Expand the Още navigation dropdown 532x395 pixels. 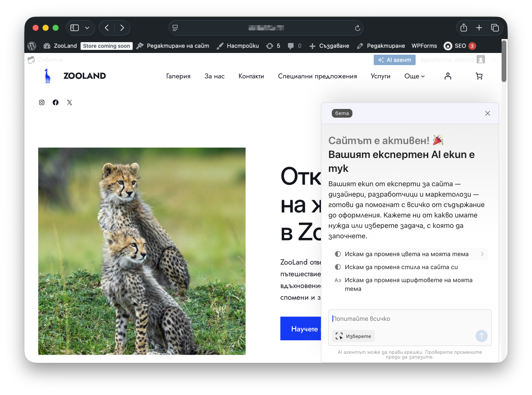pyautogui.click(x=414, y=76)
